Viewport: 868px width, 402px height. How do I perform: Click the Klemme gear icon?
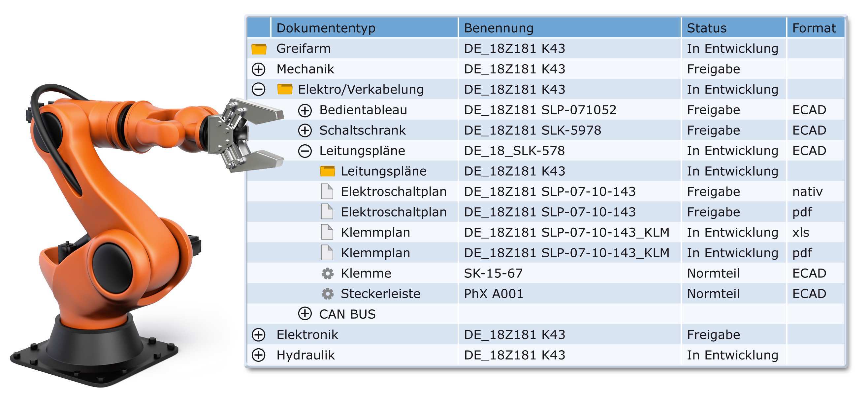[327, 273]
